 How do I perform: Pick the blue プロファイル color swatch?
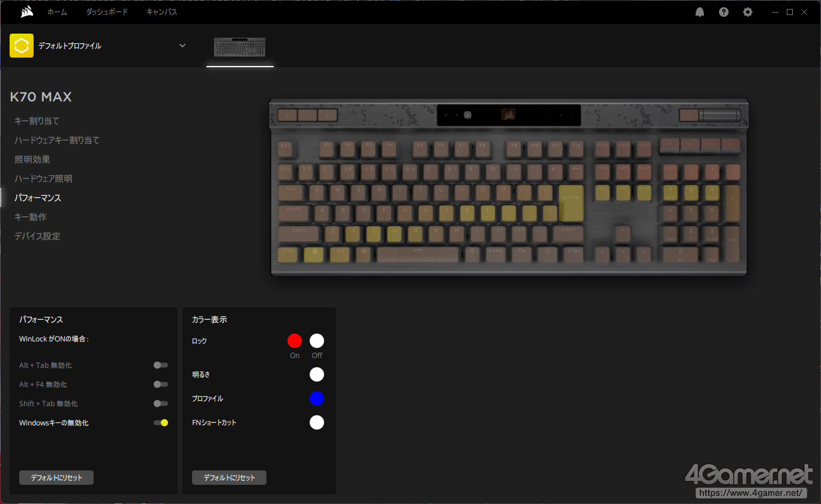tap(317, 398)
